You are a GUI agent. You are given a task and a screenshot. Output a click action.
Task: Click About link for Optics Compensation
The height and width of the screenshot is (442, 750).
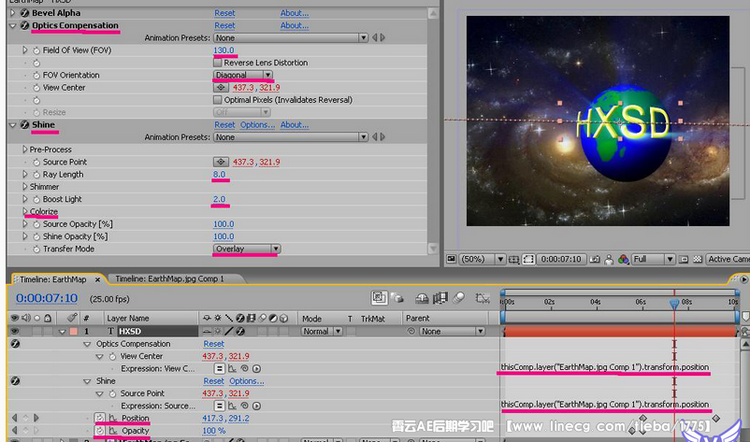pos(295,25)
